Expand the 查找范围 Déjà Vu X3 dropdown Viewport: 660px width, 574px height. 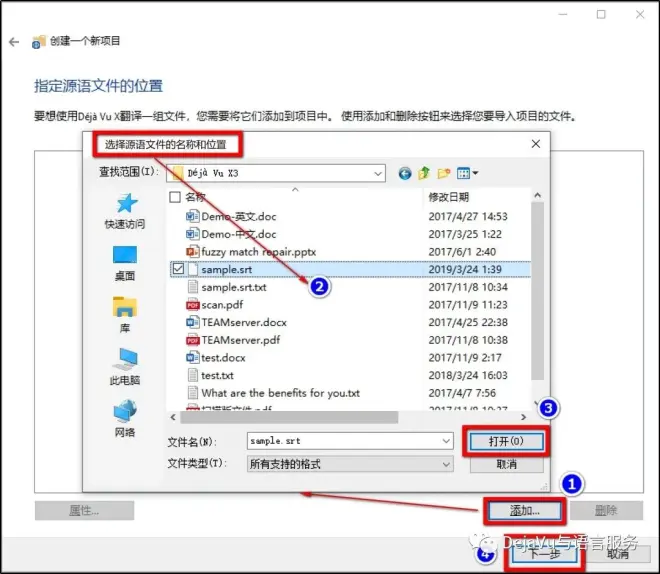point(378,173)
